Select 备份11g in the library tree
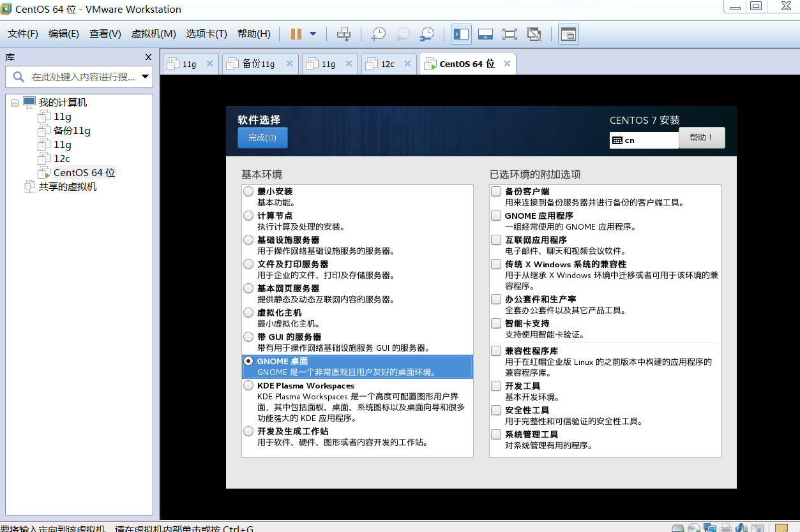 tap(72, 131)
